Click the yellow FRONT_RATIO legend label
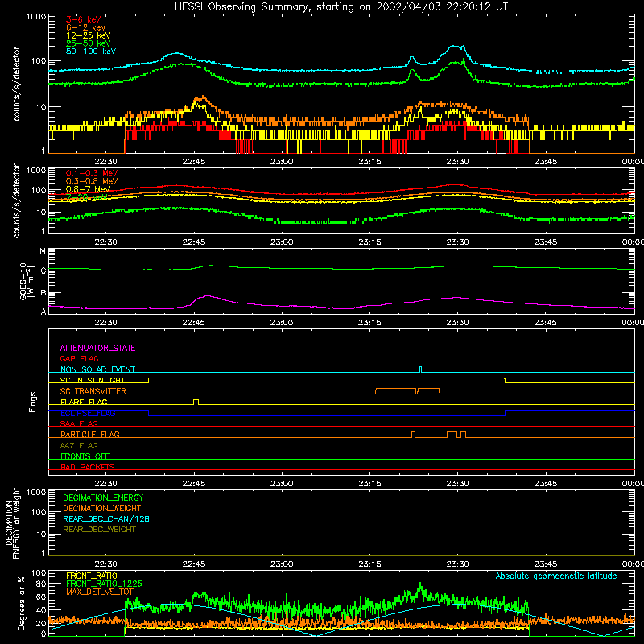 tap(91, 576)
